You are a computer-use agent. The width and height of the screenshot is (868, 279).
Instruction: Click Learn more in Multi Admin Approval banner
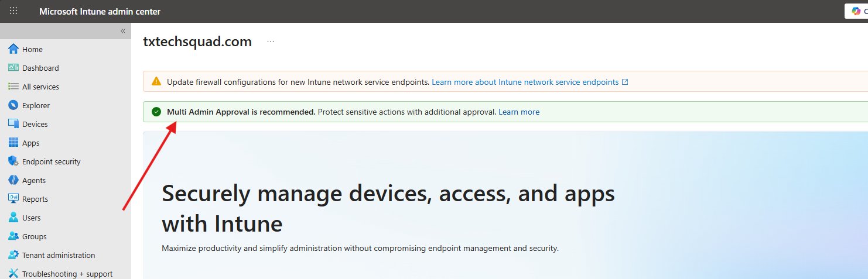tap(519, 112)
